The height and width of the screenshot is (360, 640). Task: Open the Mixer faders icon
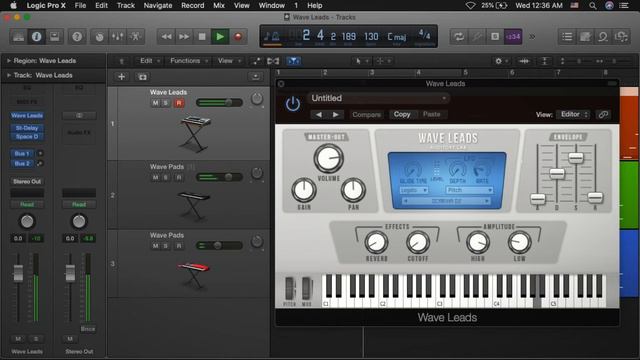point(118,37)
